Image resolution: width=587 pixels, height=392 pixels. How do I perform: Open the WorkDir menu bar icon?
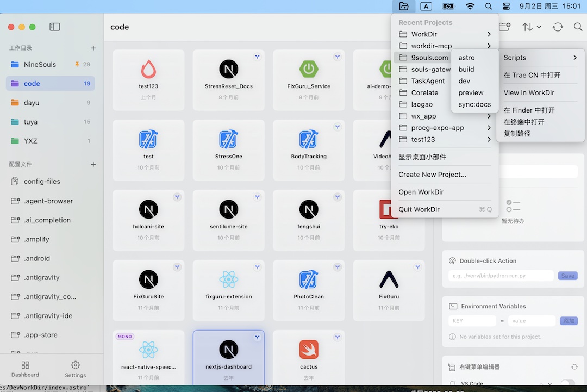pos(403,6)
